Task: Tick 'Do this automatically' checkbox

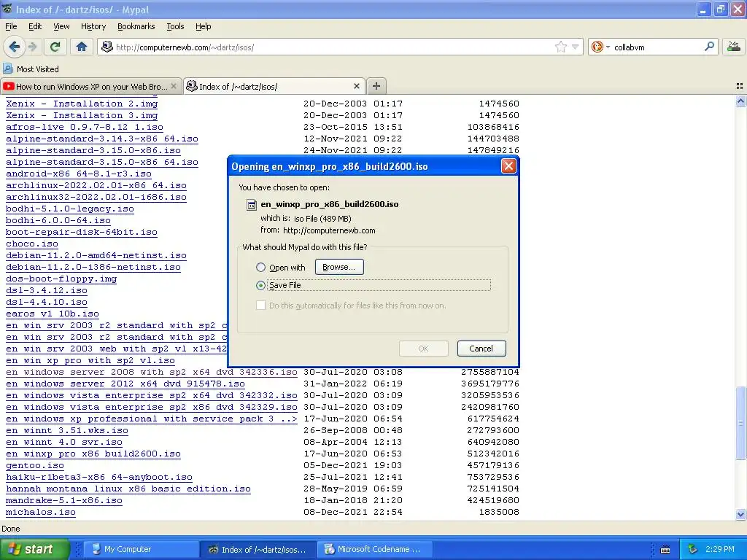Action: coord(260,306)
